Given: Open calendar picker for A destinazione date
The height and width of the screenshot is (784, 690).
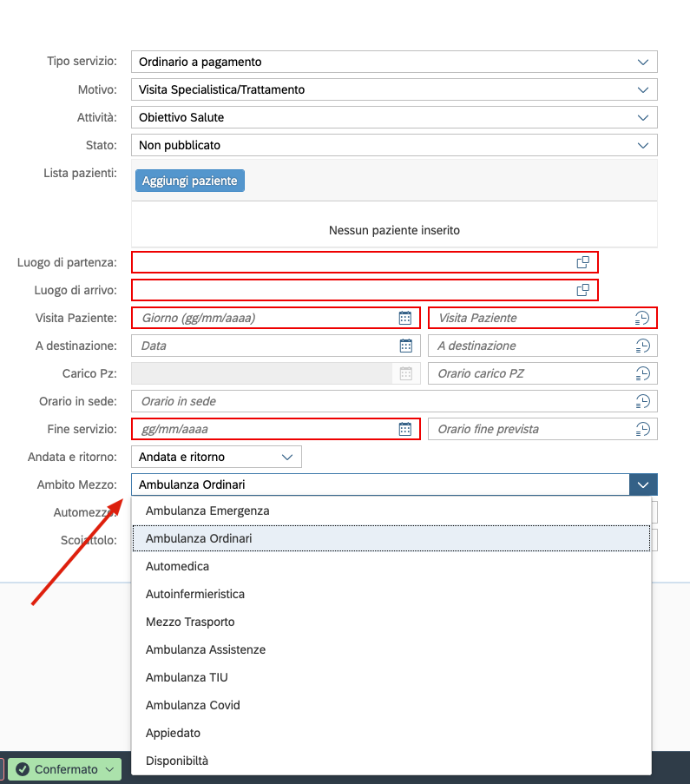Looking at the screenshot, I should coord(404,346).
